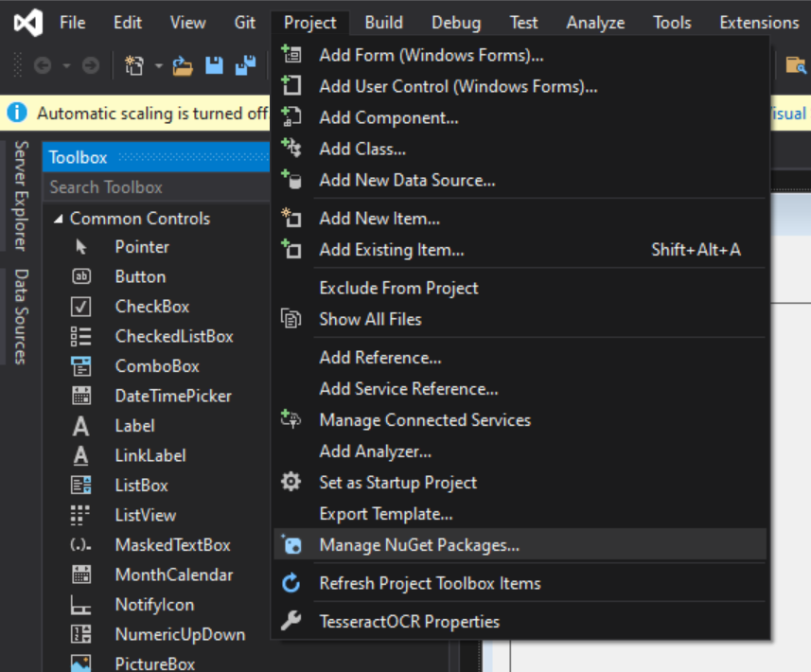This screenshot has width=811, height=672.
Task: Choose Add Service Reference
Action: 520,388
